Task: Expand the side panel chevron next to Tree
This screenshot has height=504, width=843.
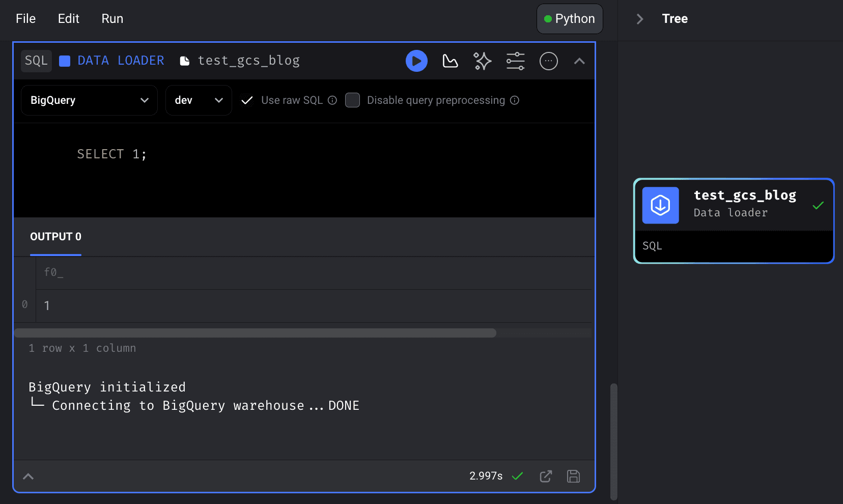Action: 640,19
